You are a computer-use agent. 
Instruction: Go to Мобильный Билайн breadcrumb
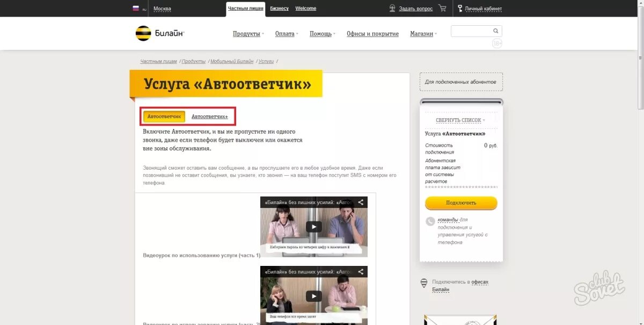(232, 61)
